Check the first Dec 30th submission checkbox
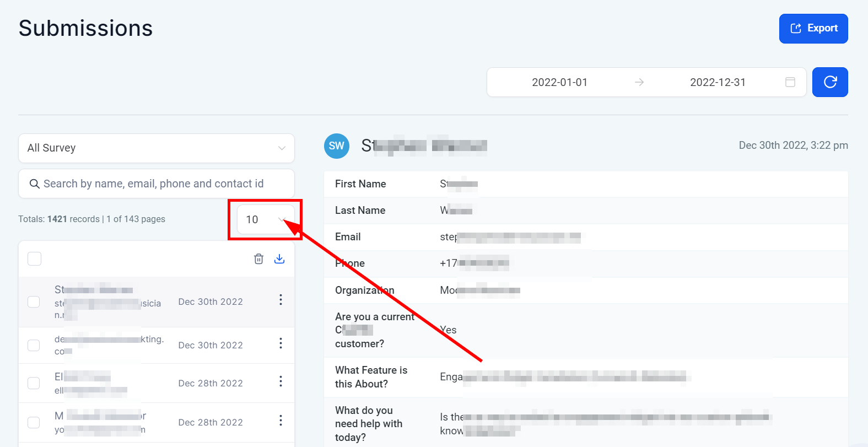This screenshot has height=447, width=868. (x=34, y=301)
